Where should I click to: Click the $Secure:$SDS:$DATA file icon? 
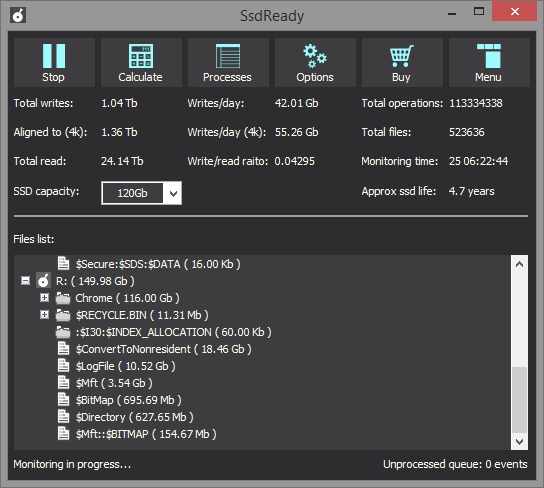coord(63,263)
